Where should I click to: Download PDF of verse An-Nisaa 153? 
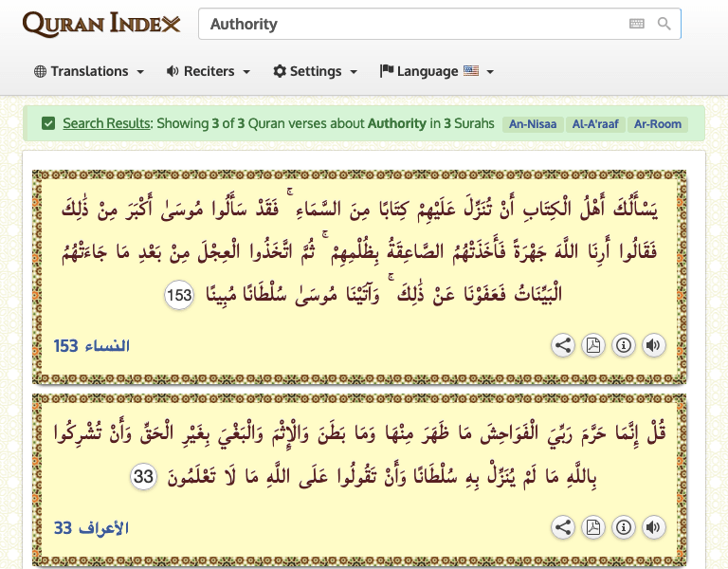[x=593, y=345]
